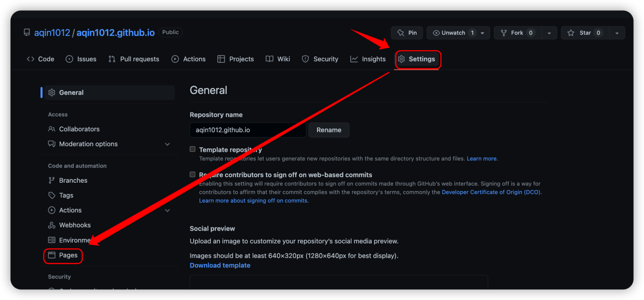The width and height of the screenshot is (644, 300).
Task: Click the fork icon on Fork button
Action: (x=504, y=33)
